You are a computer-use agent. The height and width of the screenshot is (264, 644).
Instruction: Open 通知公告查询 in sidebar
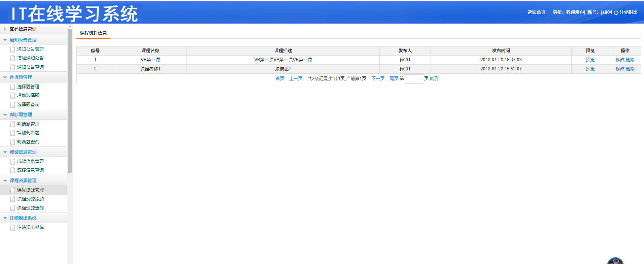(x=30, y=67)
